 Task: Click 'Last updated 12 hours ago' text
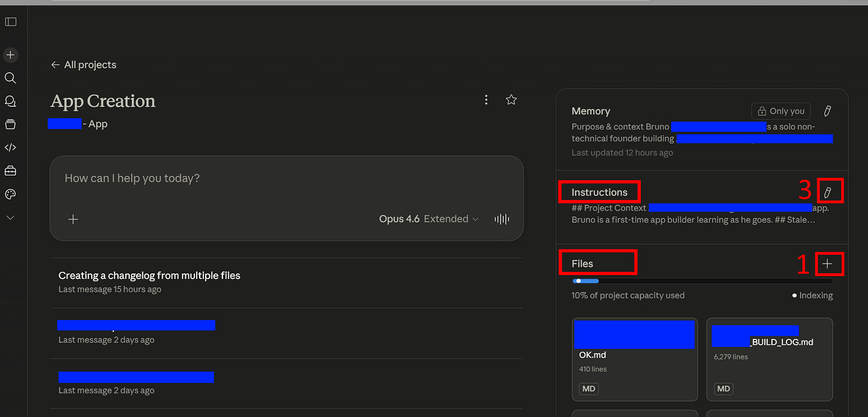coord(622,153)
